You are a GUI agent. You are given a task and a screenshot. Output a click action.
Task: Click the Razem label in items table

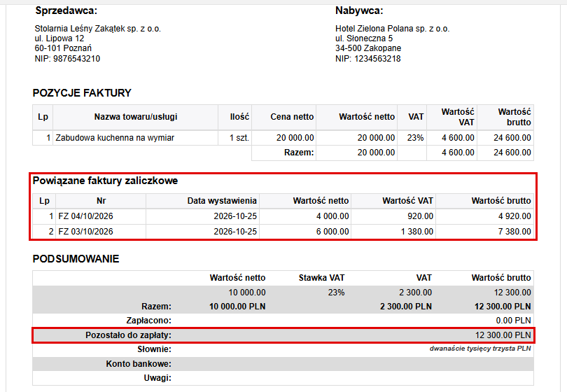pyautogui.click(x=299, y=153)
